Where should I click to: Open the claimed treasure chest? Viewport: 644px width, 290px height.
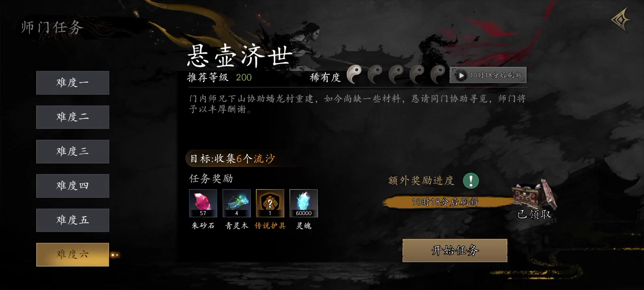(x=534, y=197)
